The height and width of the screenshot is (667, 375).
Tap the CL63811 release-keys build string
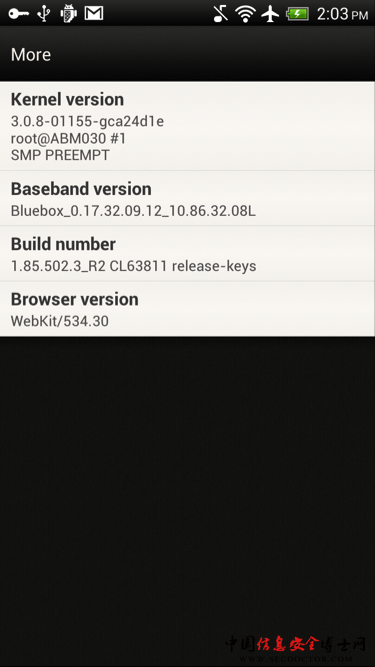[x=183, y=266]
